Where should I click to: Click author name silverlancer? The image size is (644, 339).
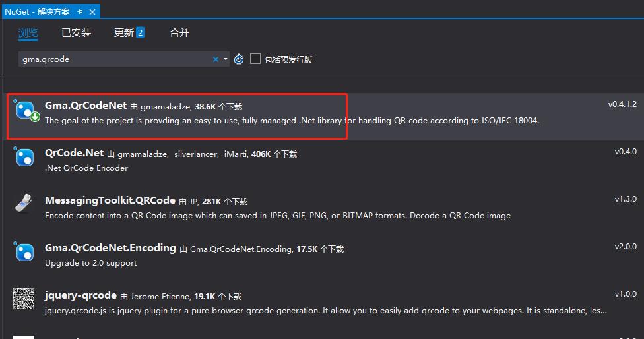click(x=197, y=154)
